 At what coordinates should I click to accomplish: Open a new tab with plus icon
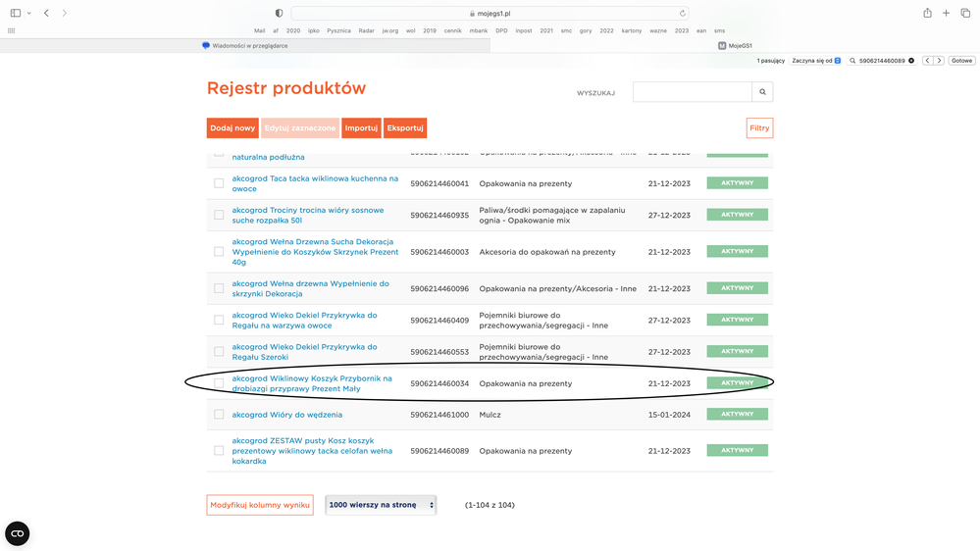tap(947, 13)
